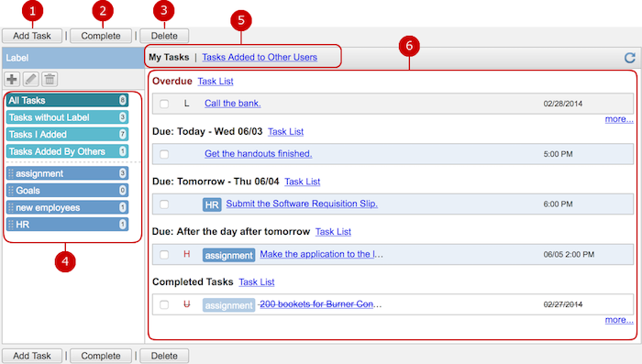Select the assignment label
Image resolution: width=642 pixels, height=364 pixels.
tap(67, 173)
